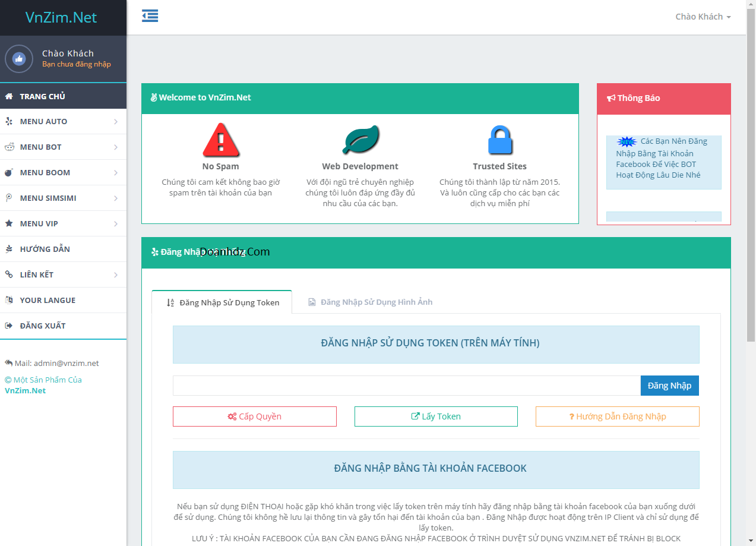Click the thumbs-up avatar icon in sidebar
Screen dimensions: 756x546
(x=19, y=59)
